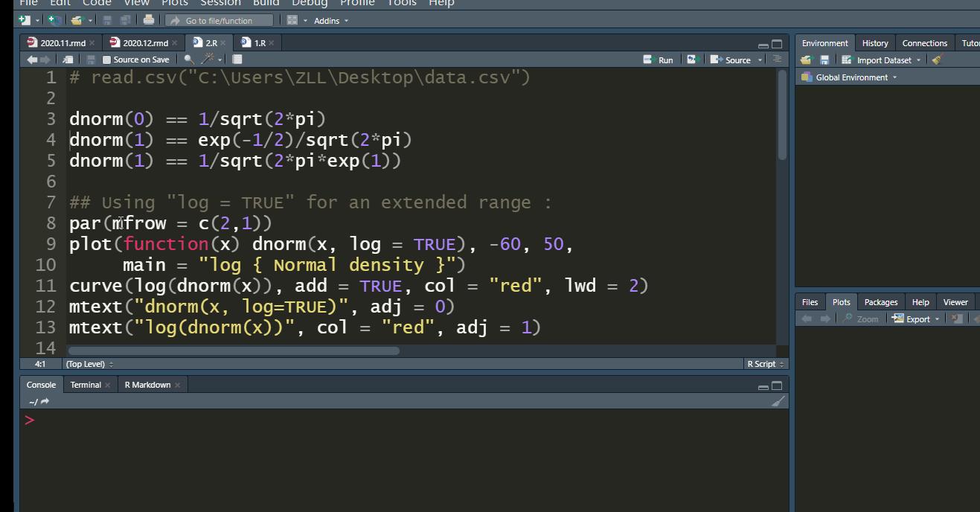Save the workspace using the disk icon

point(824,60)
